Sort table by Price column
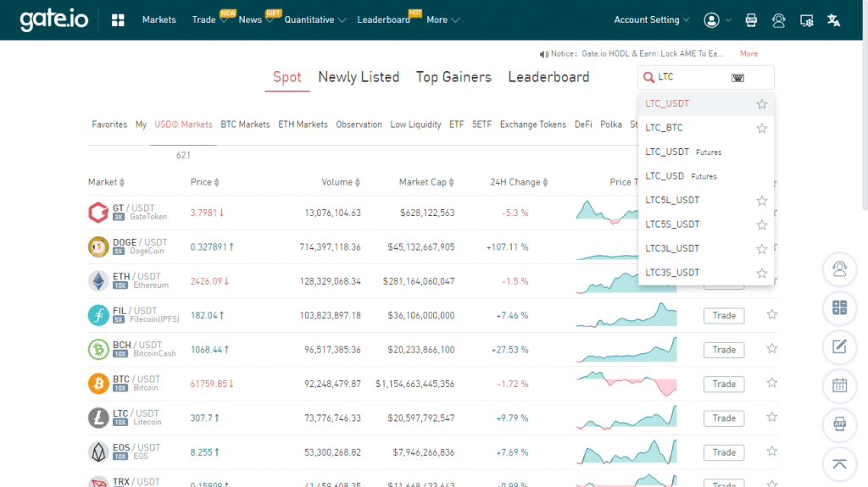 (x=205, y=182)
